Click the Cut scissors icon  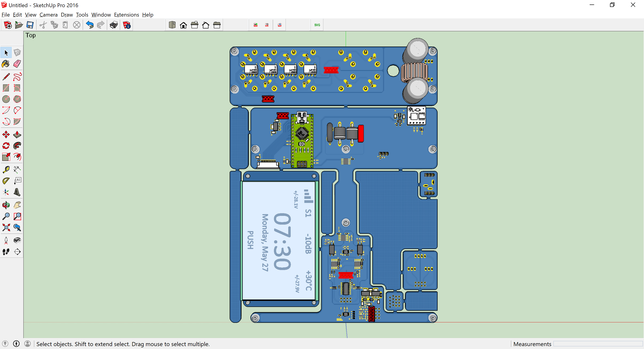(43, 25)
